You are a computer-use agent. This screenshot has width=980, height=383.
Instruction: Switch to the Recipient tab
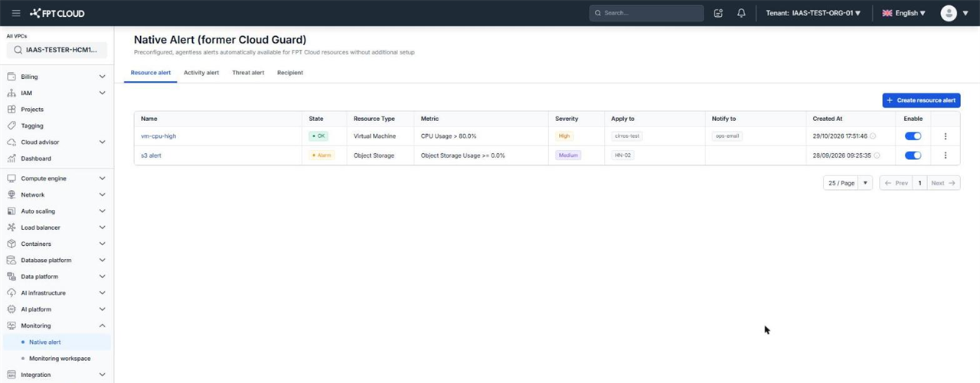[x=290, y=73]
